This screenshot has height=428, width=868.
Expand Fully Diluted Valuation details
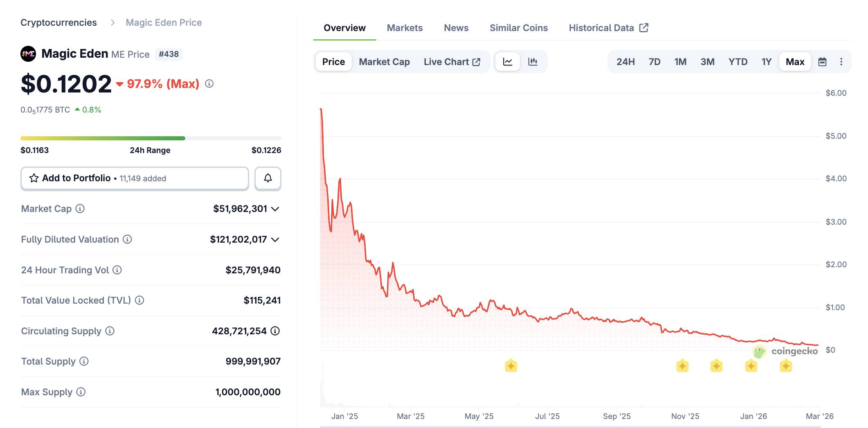click(x=276, y=239)
